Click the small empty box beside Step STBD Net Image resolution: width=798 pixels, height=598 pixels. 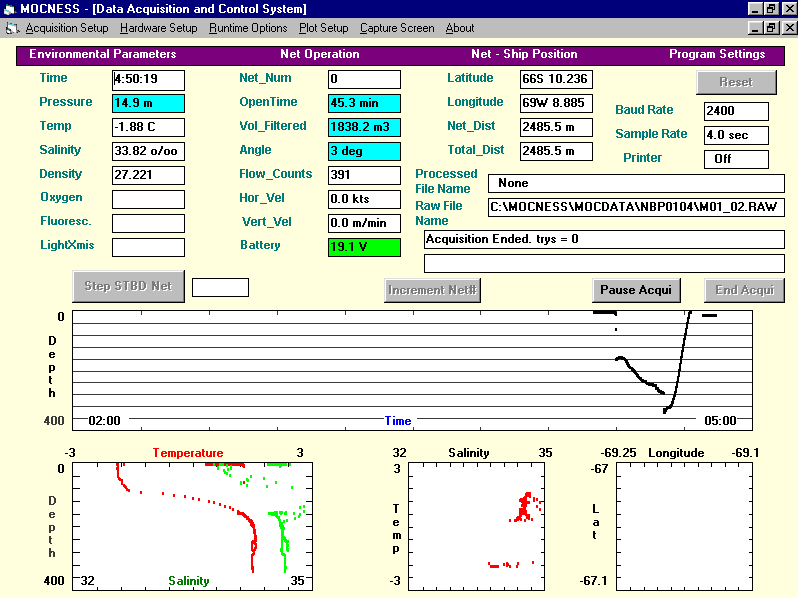tap(220, 288)
